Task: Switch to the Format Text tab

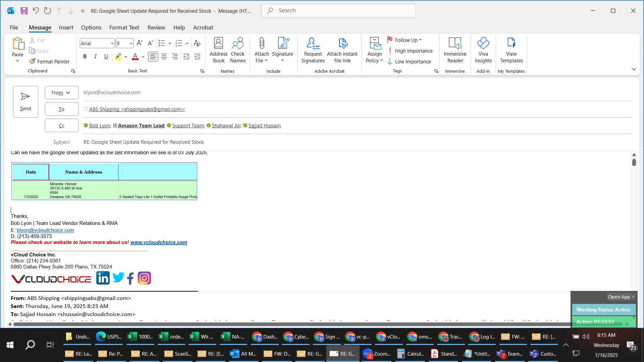Action: click(124, 27)
